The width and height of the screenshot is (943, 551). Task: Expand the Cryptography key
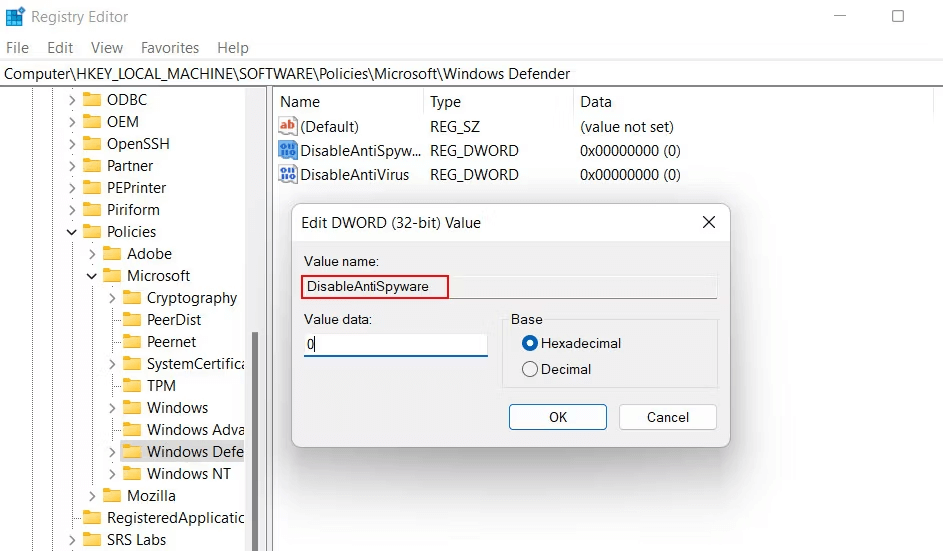tap(112, 298)
